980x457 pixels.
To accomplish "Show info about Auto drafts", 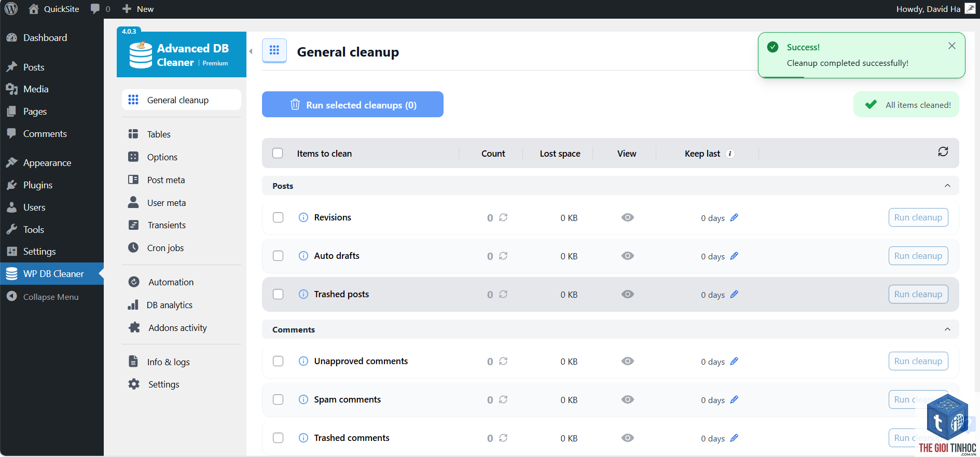I will point(303,256).
